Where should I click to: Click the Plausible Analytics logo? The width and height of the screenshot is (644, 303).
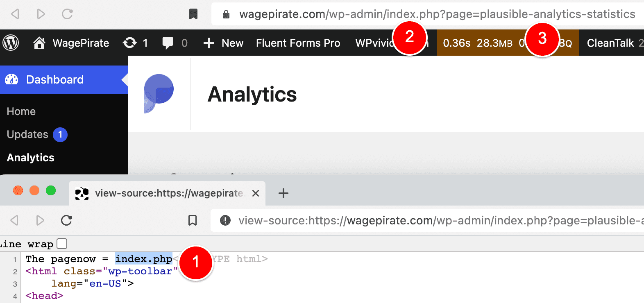(159, 94)
